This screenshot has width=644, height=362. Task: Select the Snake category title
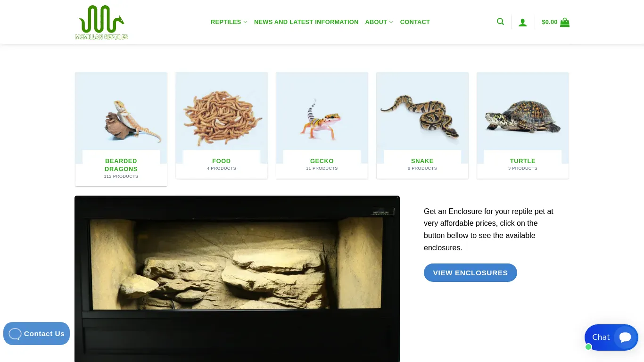[x=422, y=161]
